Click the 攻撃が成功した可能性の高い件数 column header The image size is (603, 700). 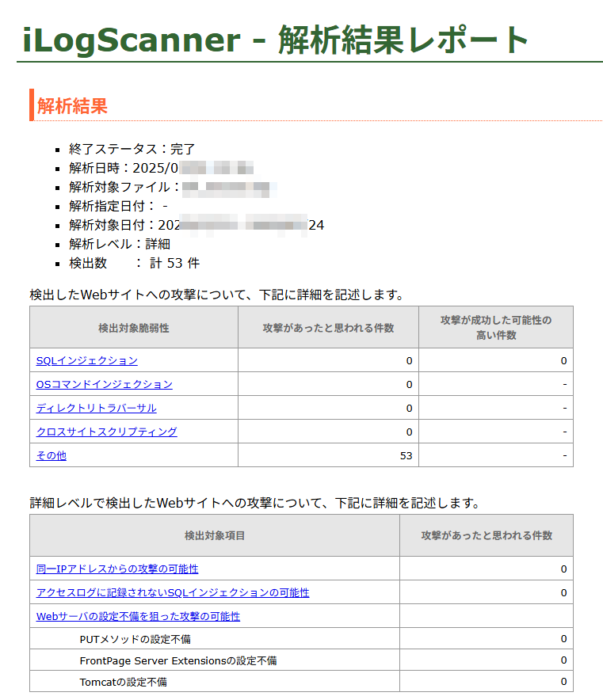pyautogui.click(x=495, y=327)
